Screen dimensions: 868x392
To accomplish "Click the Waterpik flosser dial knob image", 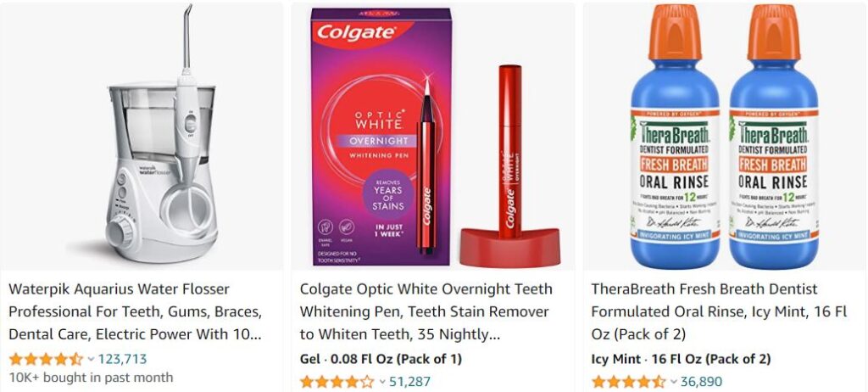I will tap(120, 231).
